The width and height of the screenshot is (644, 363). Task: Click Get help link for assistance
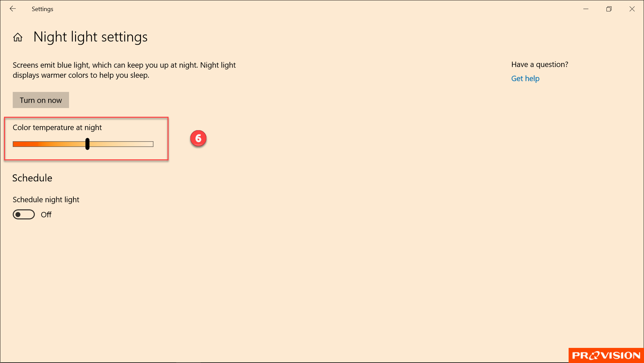coord(525,79)
